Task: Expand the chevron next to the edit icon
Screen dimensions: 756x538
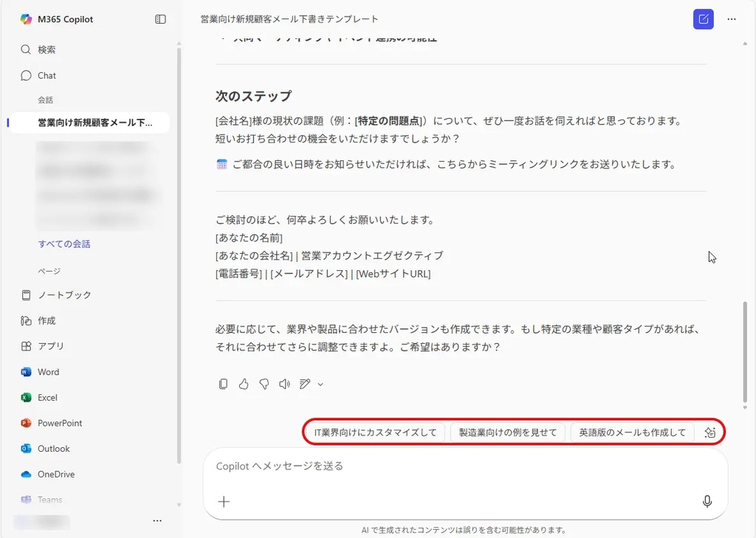Action: coord(320,384)
